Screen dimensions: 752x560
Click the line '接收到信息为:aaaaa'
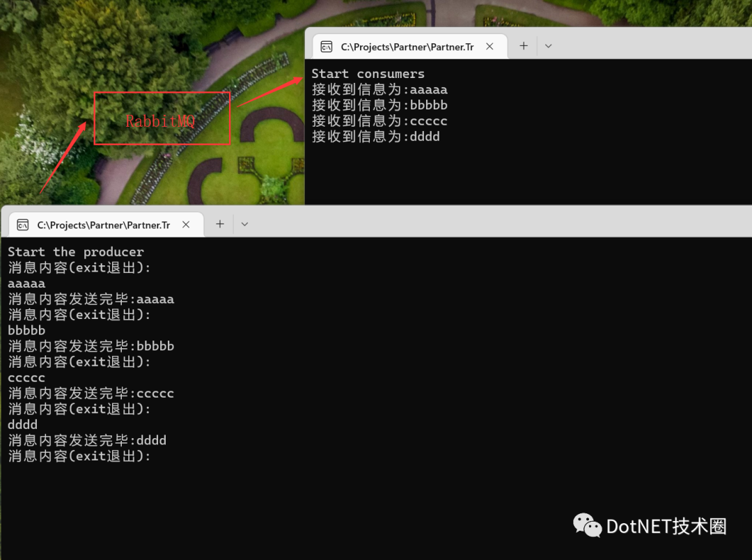379,90
